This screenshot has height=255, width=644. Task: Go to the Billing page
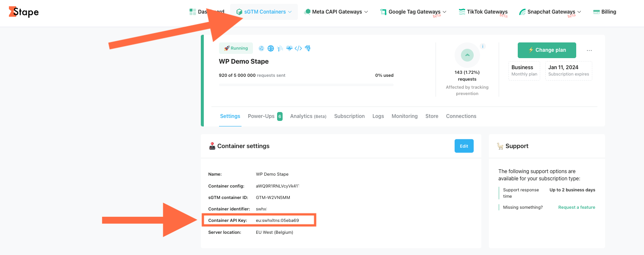pos(605,12)
